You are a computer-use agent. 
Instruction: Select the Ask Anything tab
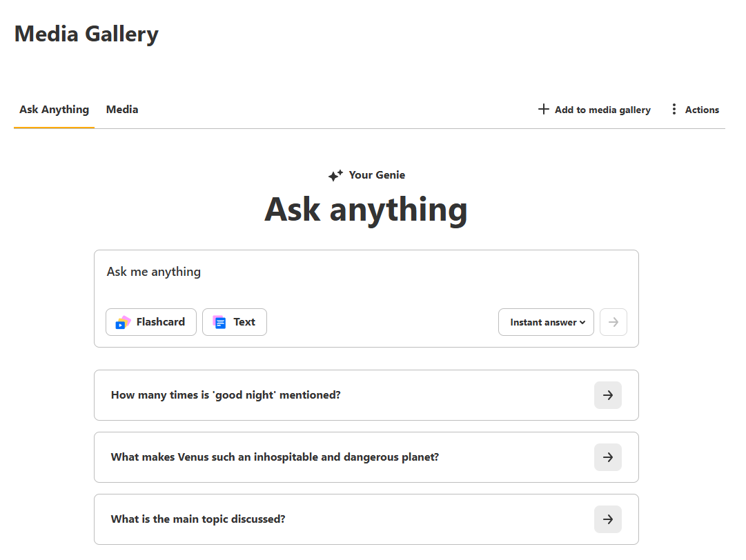[x=54, y=110]
